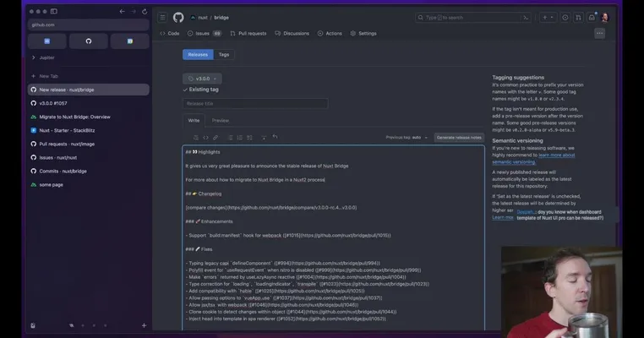Go forward with the right arrow
The height and width of the screenshot is (338, 644).
point(134,12)
